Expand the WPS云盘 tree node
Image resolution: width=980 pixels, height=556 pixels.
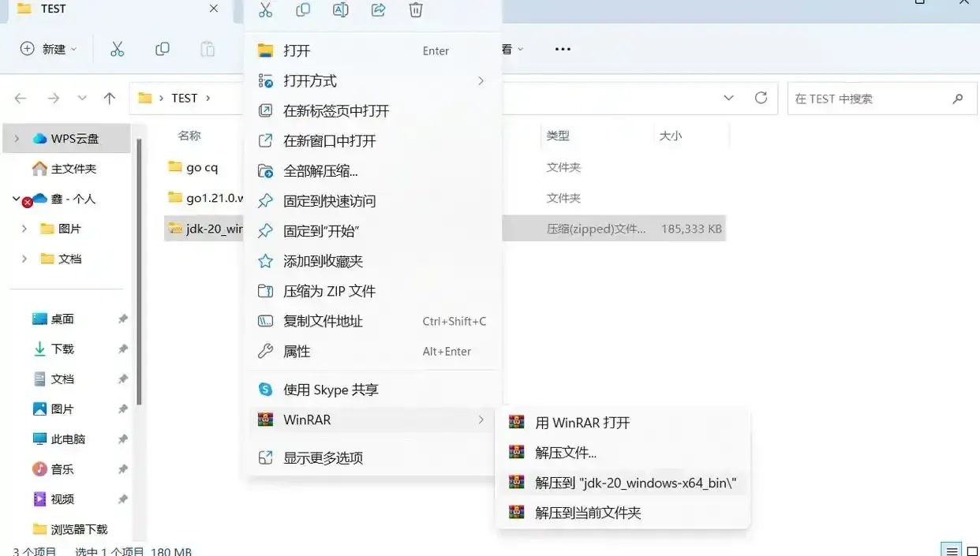(x=17, y=139)
